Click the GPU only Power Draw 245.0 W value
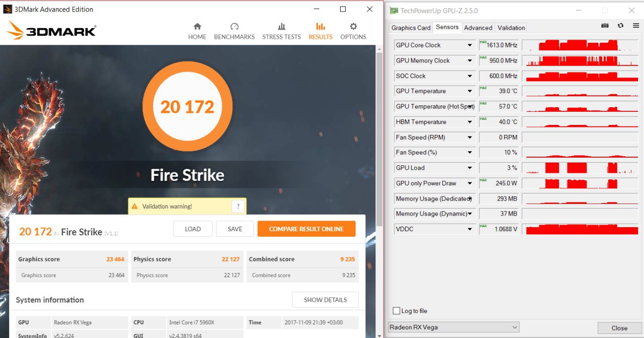The image size is (644, 338). (x=499, y=183)
